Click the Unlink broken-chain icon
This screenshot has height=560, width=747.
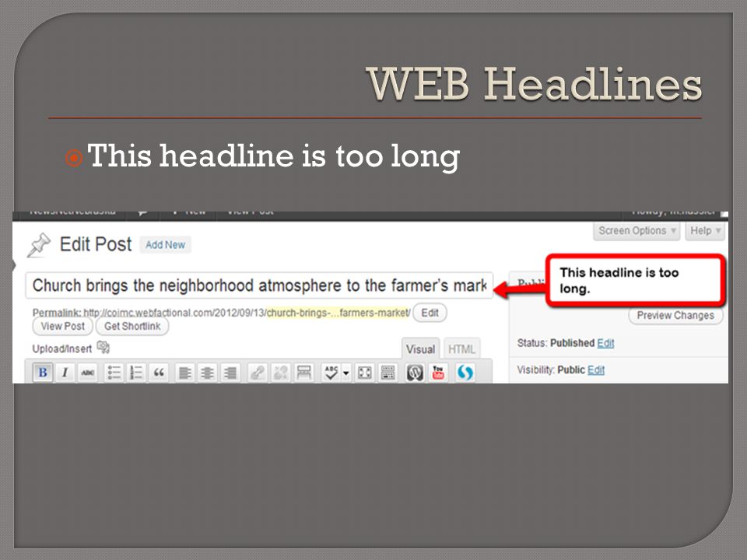click(280, 373)
